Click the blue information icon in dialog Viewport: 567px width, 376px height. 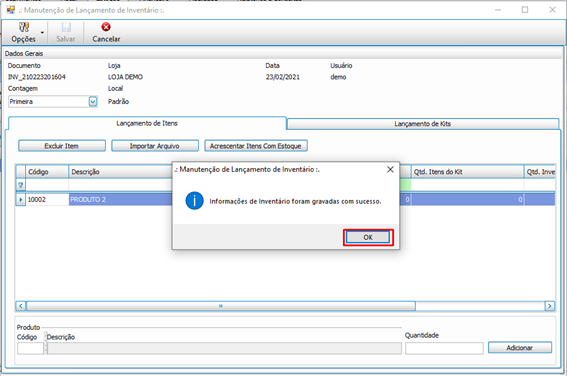click(195, 201)
